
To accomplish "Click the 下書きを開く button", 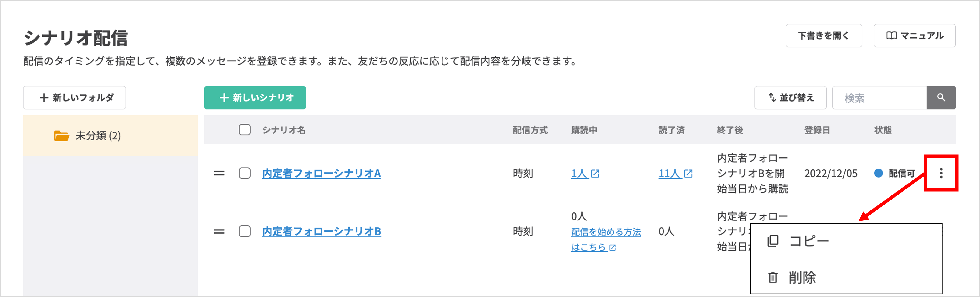I will (x=824, y=36).
